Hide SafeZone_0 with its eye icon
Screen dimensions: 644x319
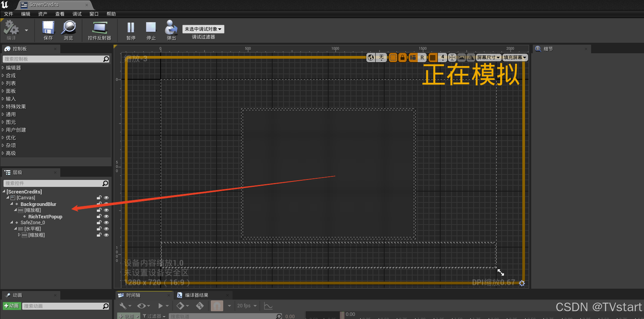point(106,223)
